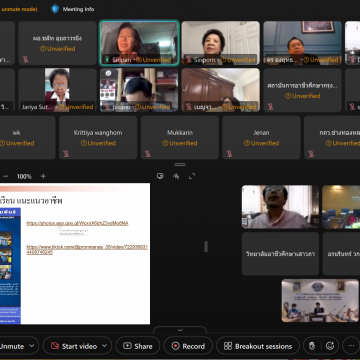Click the Share button

[138, 346]
